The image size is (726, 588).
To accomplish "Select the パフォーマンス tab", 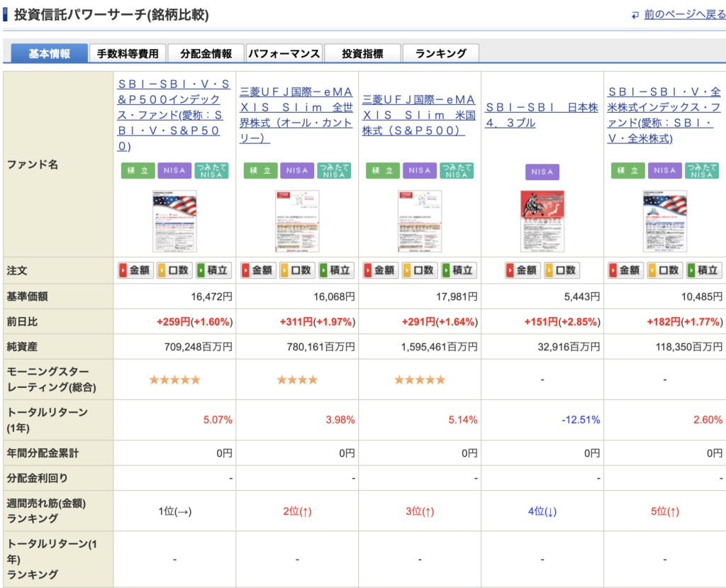I will click(284, 53).
